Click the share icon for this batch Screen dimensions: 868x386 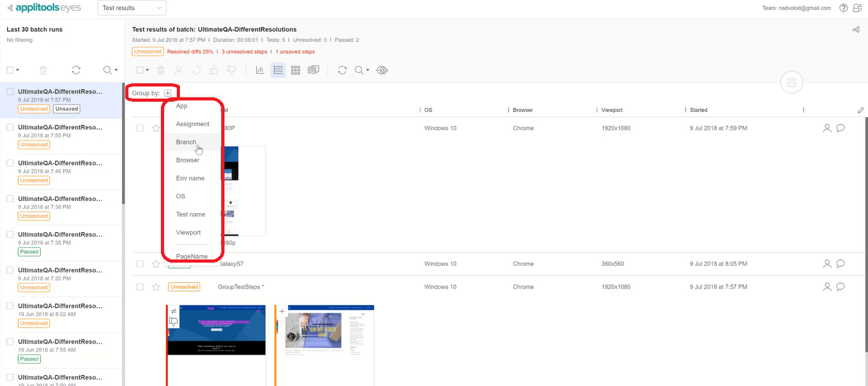[x=856, y=30]
